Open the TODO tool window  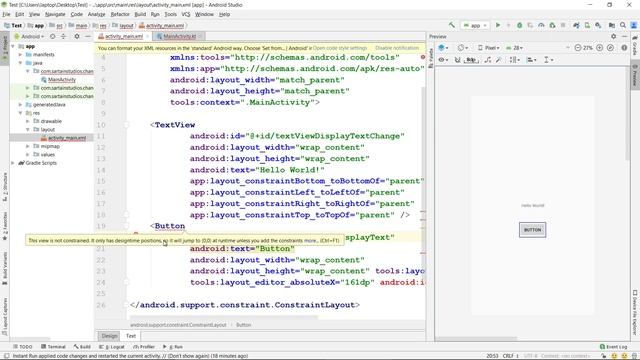(x=23, y=347)
